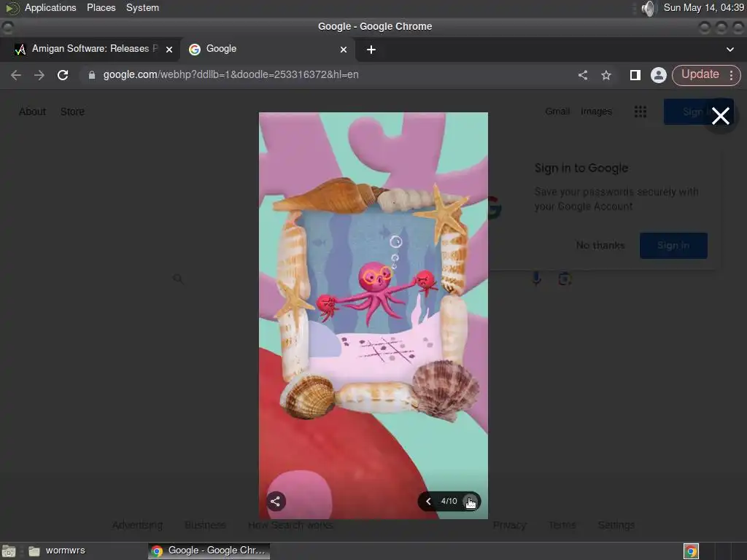The height and width of the screenshot is (560, 747).
Task: Bookmark this tab with star
Action: 606,75
